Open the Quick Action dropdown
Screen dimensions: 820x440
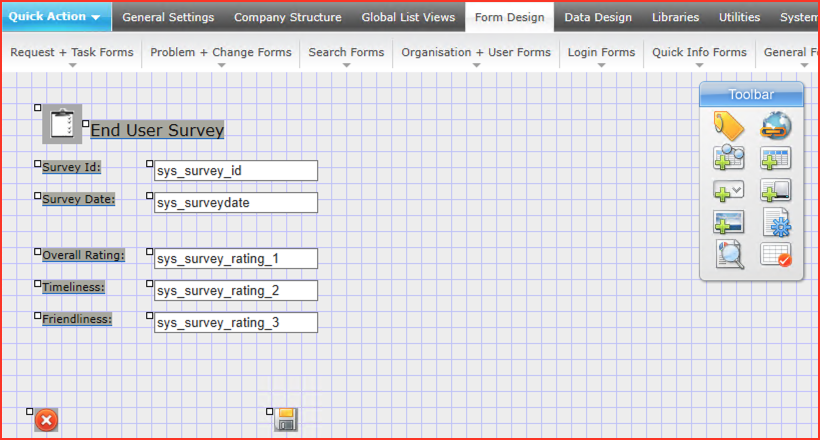tap(54, 17)
